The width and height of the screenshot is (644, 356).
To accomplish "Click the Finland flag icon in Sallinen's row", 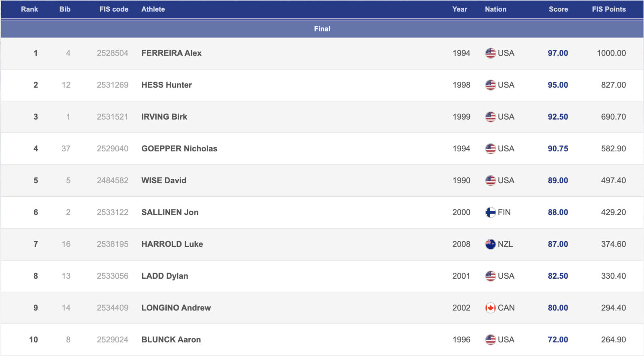I will click(490, 212).
